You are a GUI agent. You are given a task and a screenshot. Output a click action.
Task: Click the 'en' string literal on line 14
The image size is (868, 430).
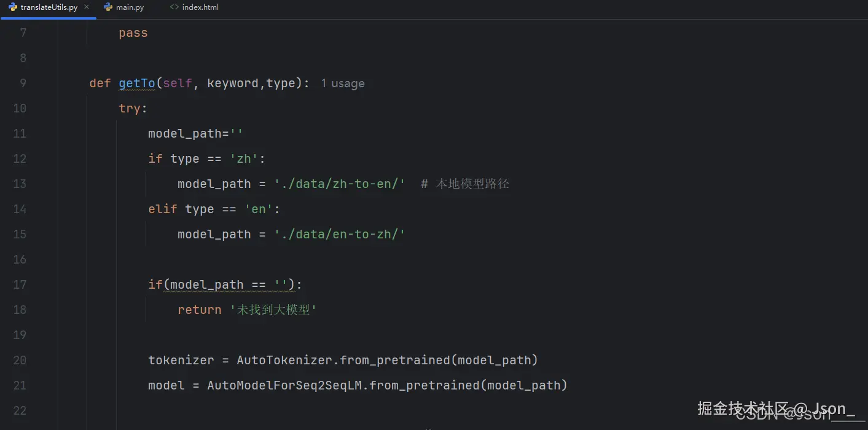pyautogui.click(x=259, y=209)
